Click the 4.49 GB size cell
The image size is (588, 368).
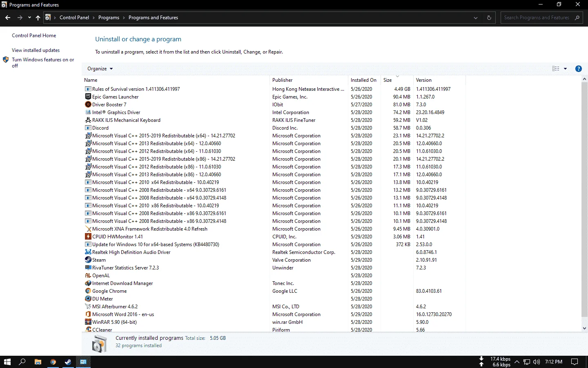(402, 89)
